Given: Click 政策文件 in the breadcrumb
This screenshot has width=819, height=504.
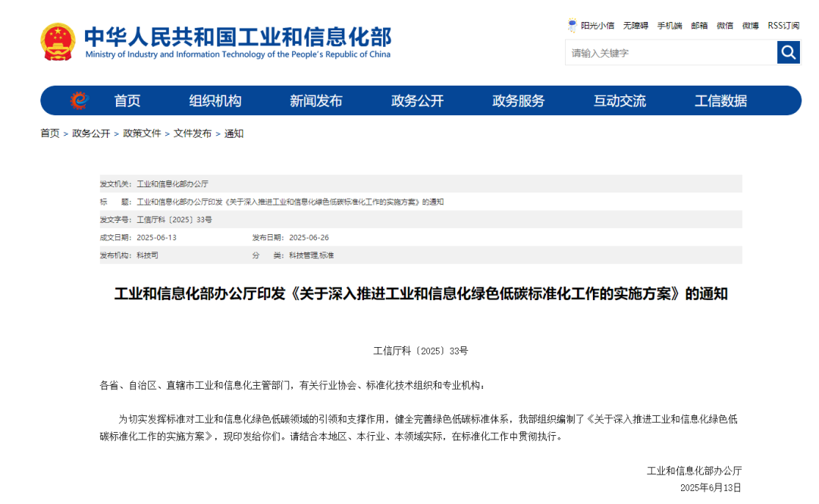Looking at the screenshot, I should (x=142, y=133).
